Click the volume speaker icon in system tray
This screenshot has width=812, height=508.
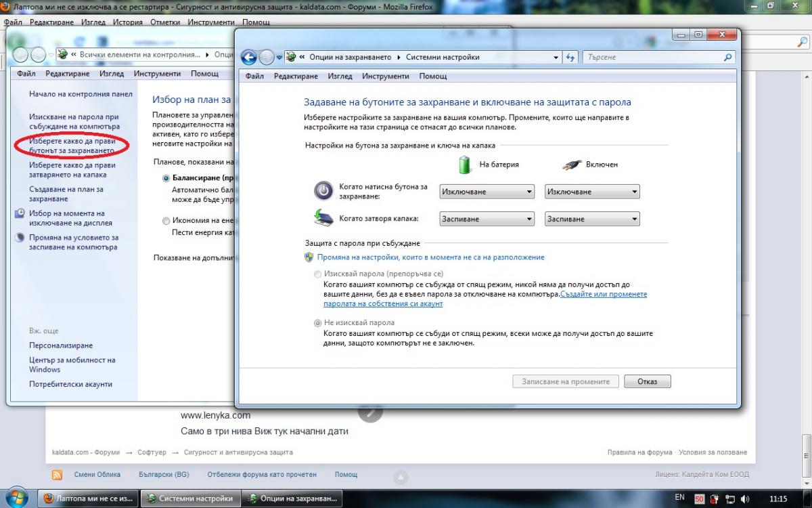(745, 499)
